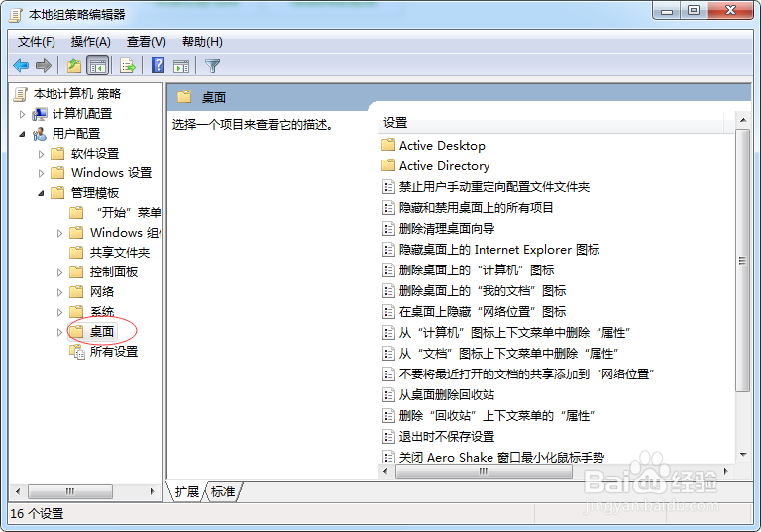Image resolution: width=761 pixels, height=532 pixels.
Task: Select 从“计算机”图标上下文菜单中删除“属性” setting
Action: 506,333
